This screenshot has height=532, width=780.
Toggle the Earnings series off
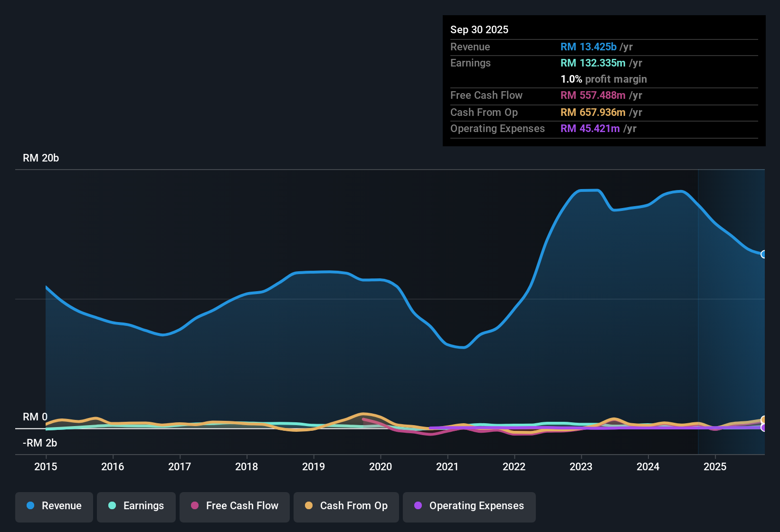(x=136, y=506)
